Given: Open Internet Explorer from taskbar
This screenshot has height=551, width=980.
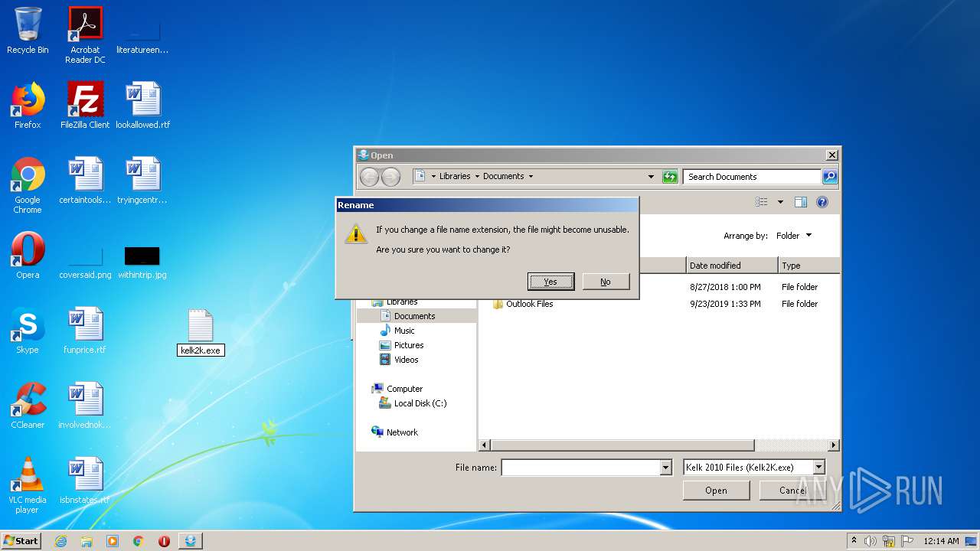Looking at the screenshot, I should 60,541.
